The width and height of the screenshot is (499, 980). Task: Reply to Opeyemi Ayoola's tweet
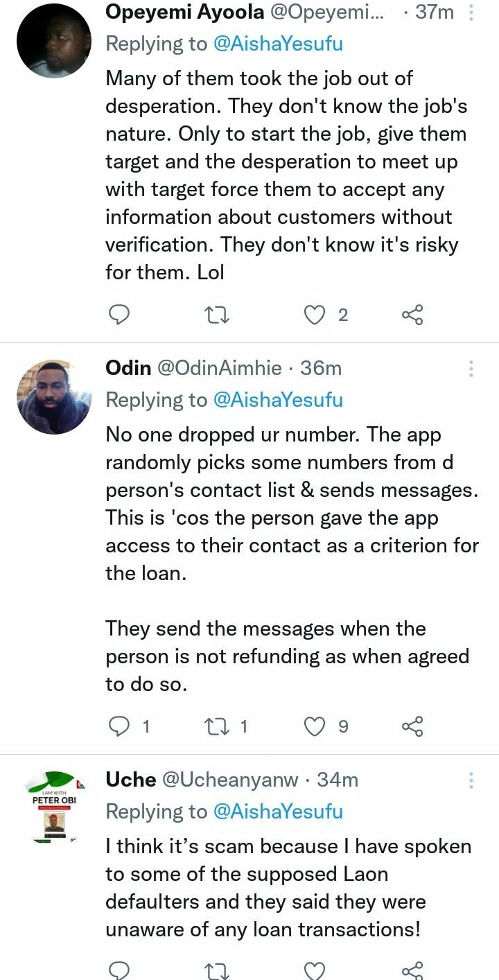(x=120, y=315)
